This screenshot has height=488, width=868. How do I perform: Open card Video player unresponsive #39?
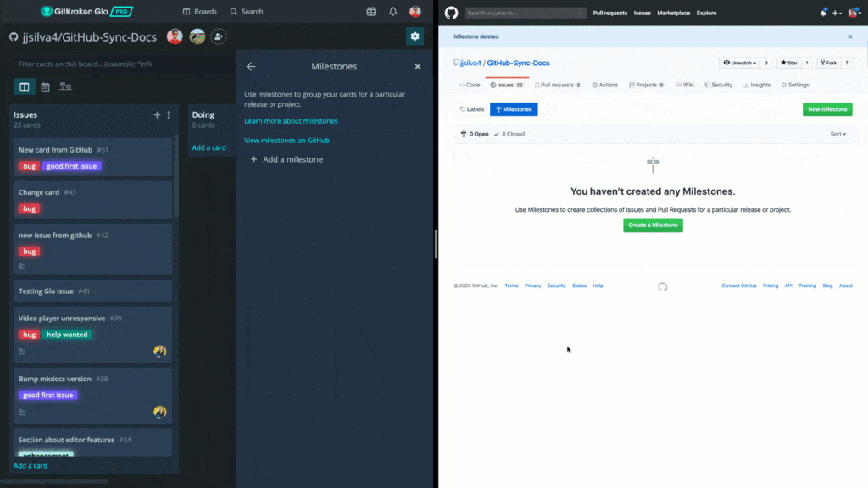(92, 335)
